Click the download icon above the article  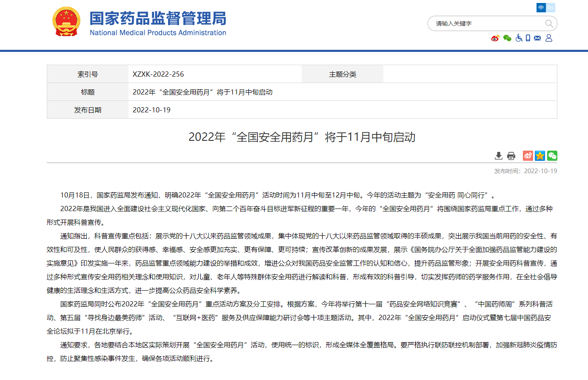point(499,156)
